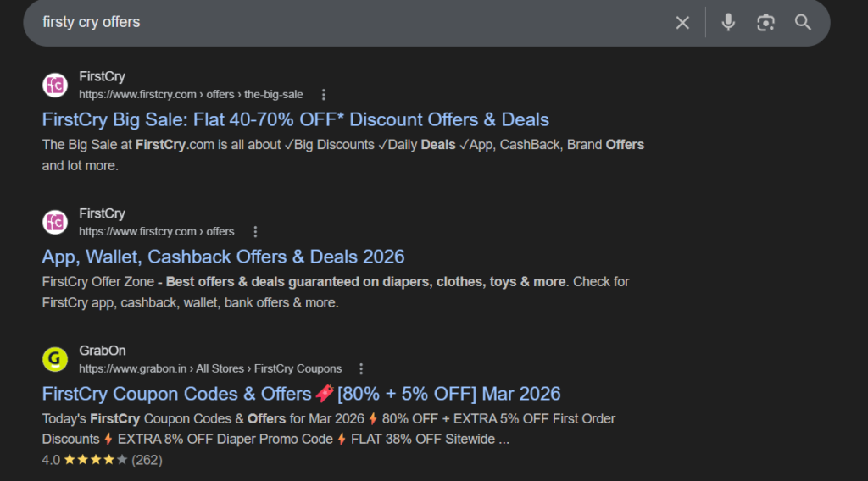Open App, Wallet, Cashback Offers & Deals 2026
The width and height of the screenshot is (868, 481).
click(x=223, y=257)
